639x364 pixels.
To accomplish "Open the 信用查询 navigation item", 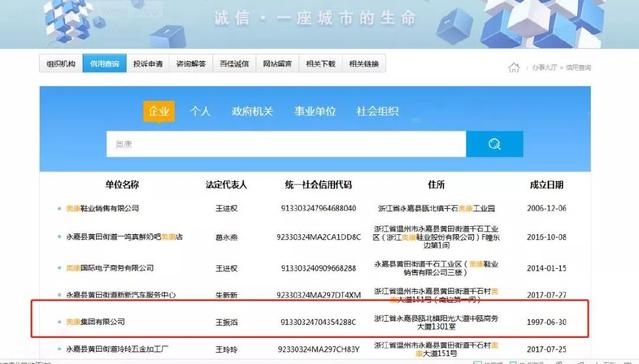I will (x=104, y=64).
